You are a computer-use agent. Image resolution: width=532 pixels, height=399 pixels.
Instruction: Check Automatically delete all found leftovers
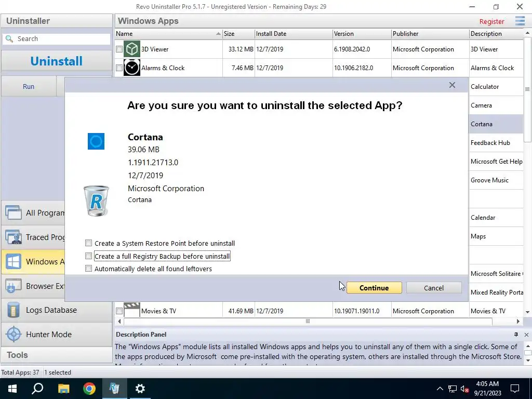tap(88, 269)
